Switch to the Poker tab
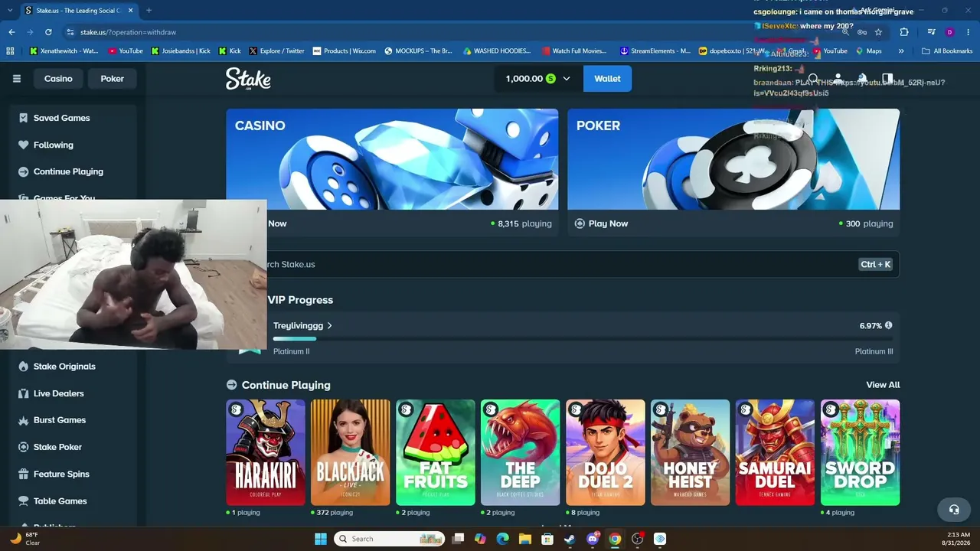This screenshot has height=551, width=980. [x=112, y=79]
